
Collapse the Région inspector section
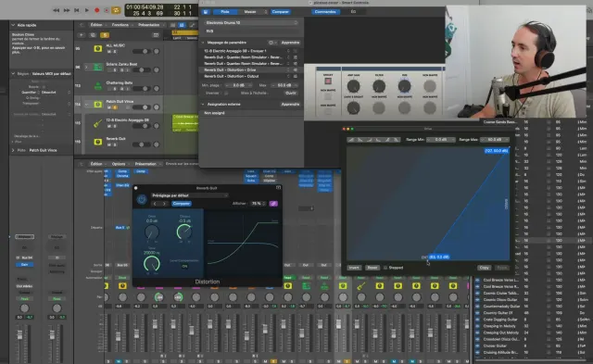[x=13, y=74]
